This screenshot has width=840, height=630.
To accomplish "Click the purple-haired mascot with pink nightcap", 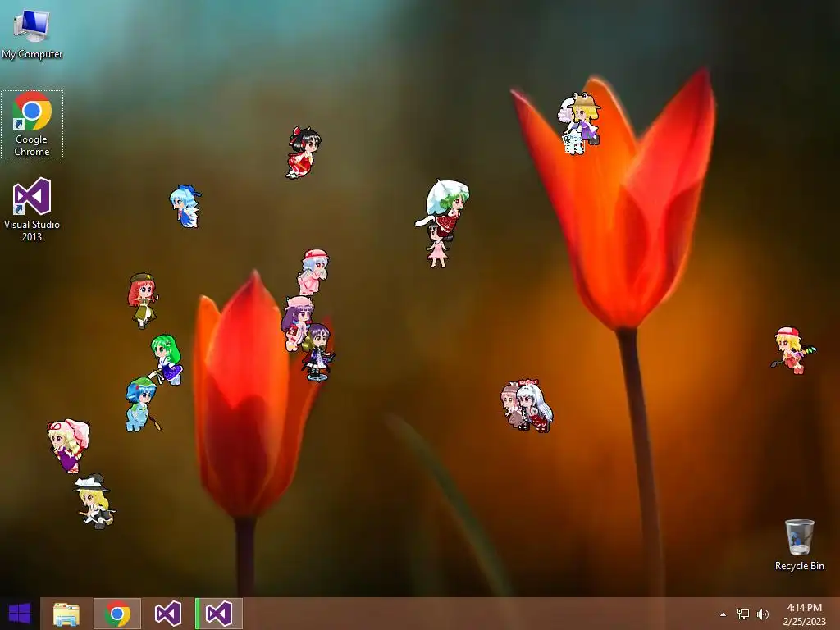I will 295,323.
